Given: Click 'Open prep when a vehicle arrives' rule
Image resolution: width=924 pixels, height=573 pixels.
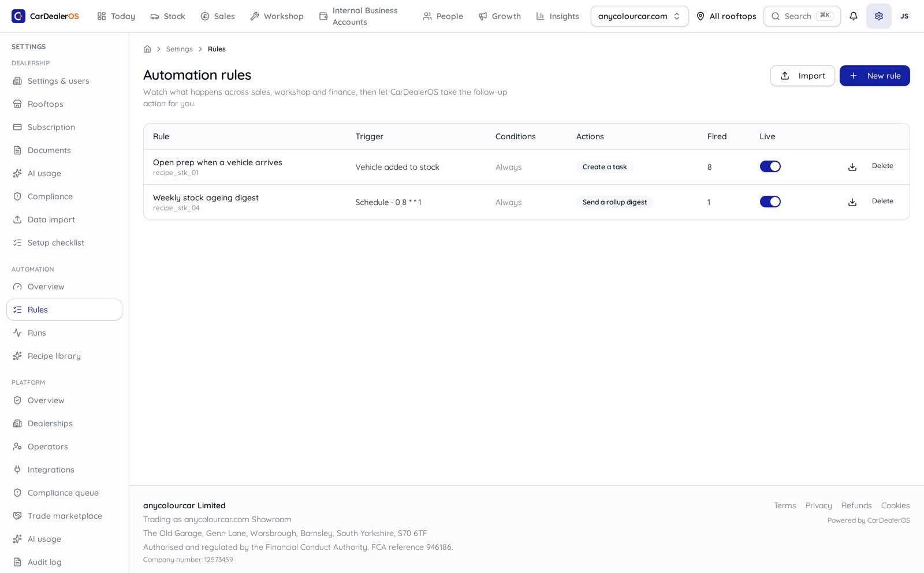Looking at the screenshot, I should pos(218,162).
